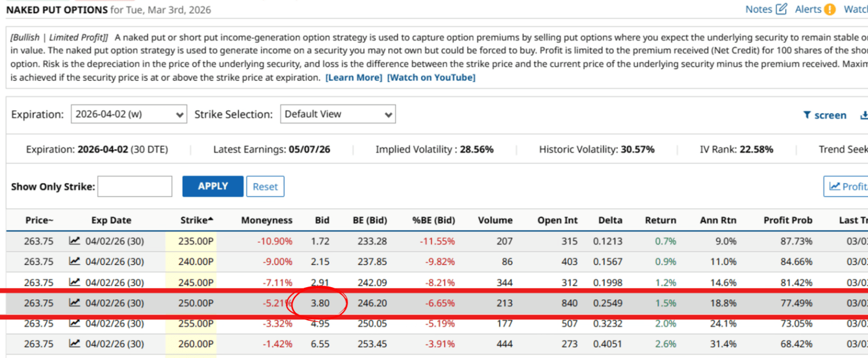Sort table by Moneyness column header
Screen dimensions: 868x358
click(267, 220)
